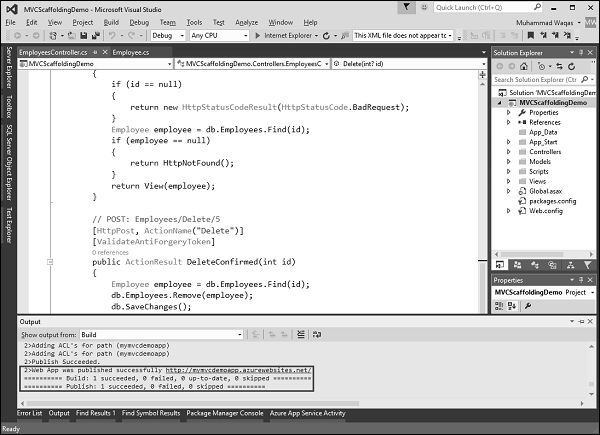
Task: Click Muhammad Waqas account name
Action: 545,23
